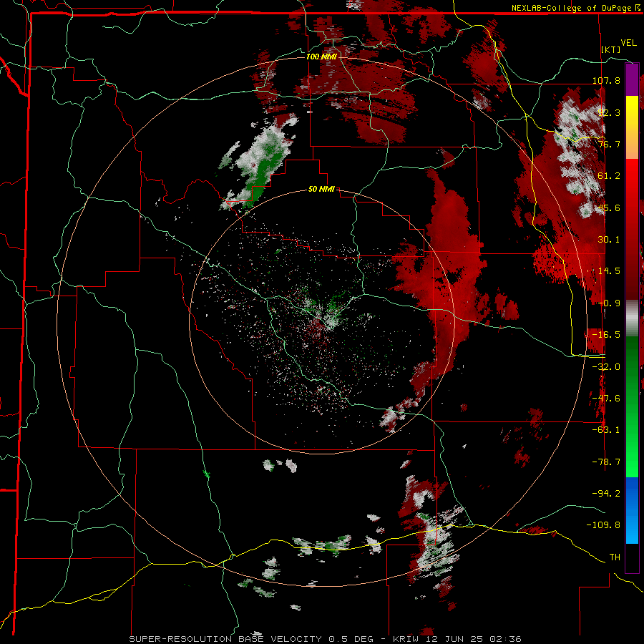Click the 76.7 velocity scale value
Screen dimensions: 644x644
(x=609, y=144)
